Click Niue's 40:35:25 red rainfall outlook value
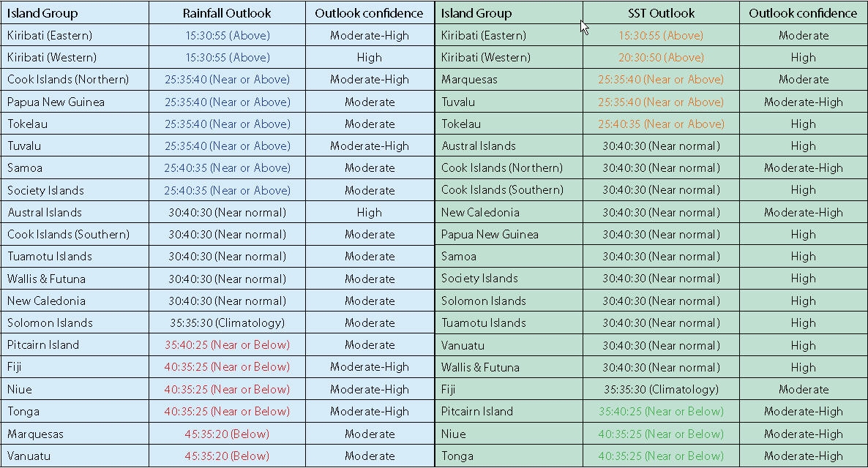This screenshot has width=868, height=468. pos(227,389)
